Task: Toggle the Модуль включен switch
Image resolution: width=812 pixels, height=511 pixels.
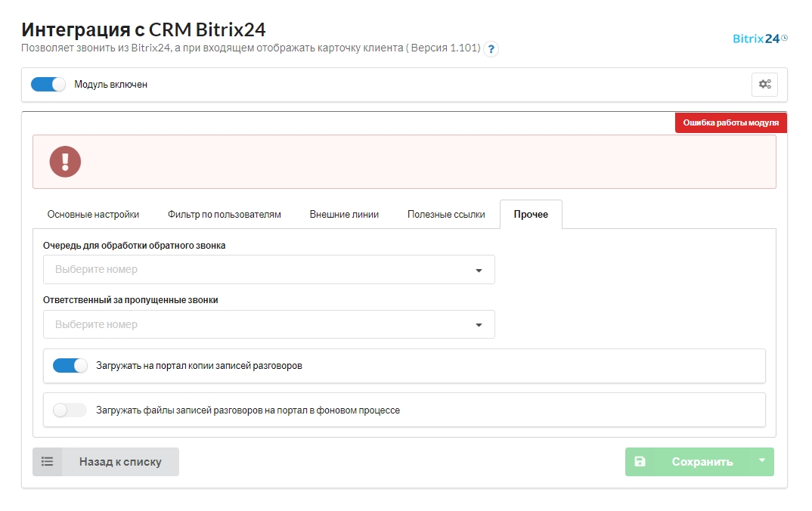Action: click(x=48, y=85)
